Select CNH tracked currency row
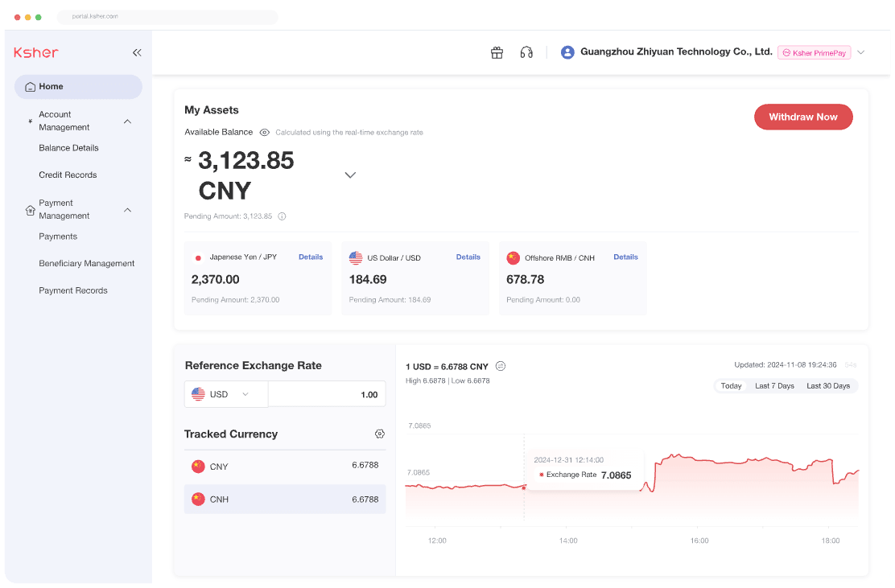This screenshot has width=895, height=588. point(285,499)
